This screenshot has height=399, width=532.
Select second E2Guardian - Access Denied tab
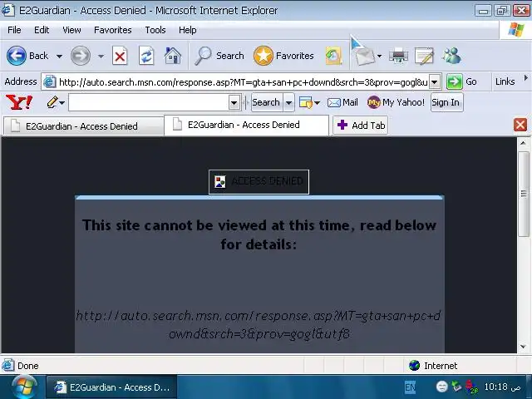pyautogui.click(x=246, y=125)
